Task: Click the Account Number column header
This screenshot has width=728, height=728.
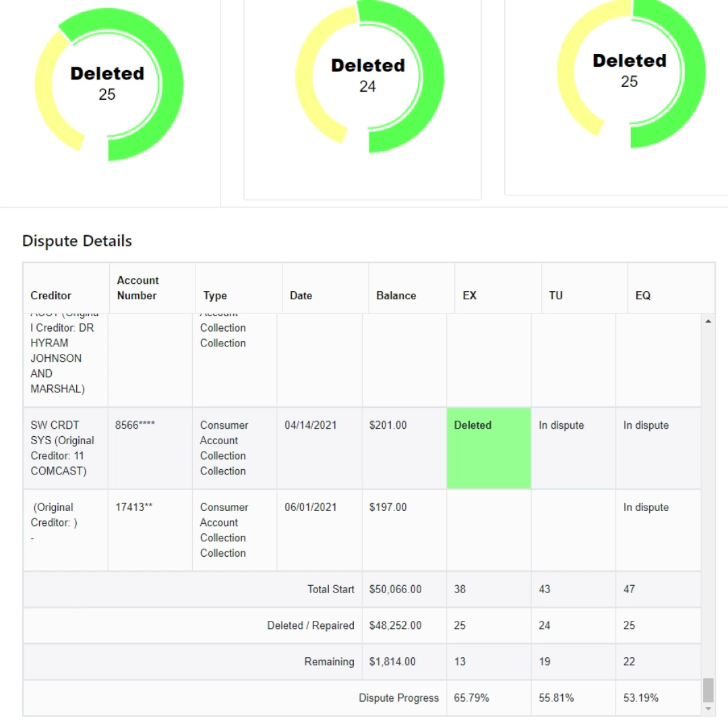Action: click(138, 288)
